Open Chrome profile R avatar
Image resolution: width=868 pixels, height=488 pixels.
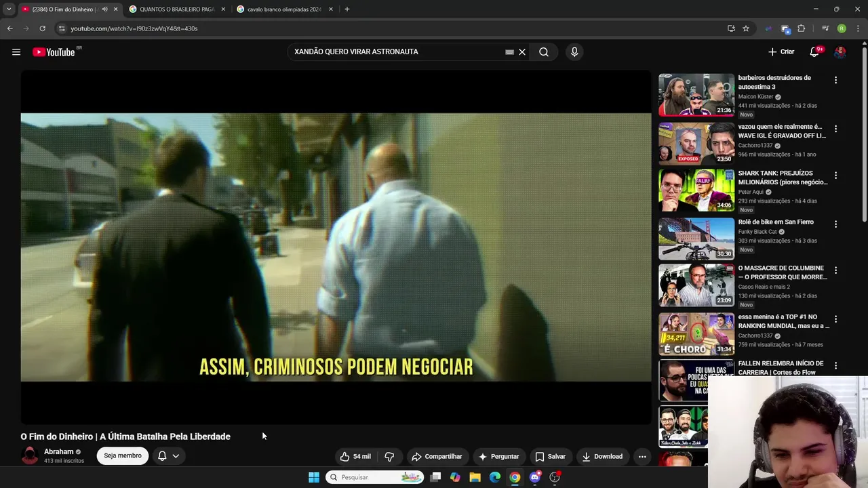(x=842, y=28)
